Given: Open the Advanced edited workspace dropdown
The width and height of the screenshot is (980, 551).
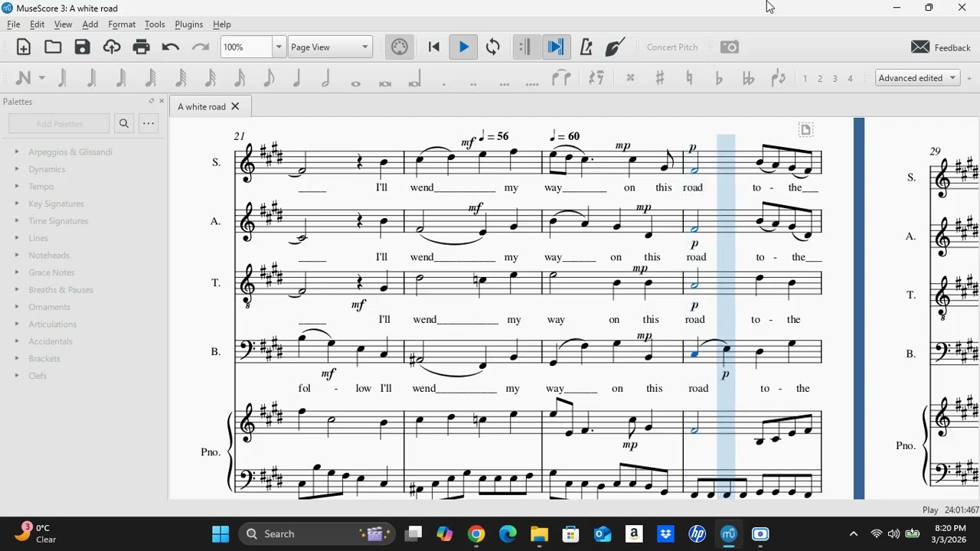Looking at the screenshot, I should [918, 78].
